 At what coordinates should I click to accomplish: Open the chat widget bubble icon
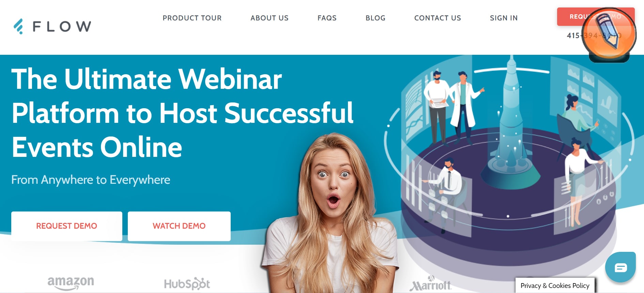(x=620, y=267)
